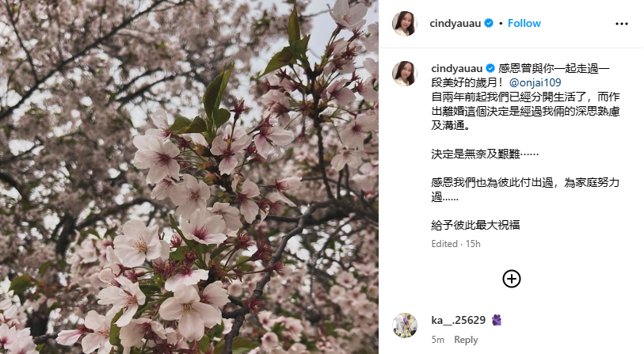Open cindyauau username in caption
The width and height of the screenshot is (644, 354).
pos(457,68)
